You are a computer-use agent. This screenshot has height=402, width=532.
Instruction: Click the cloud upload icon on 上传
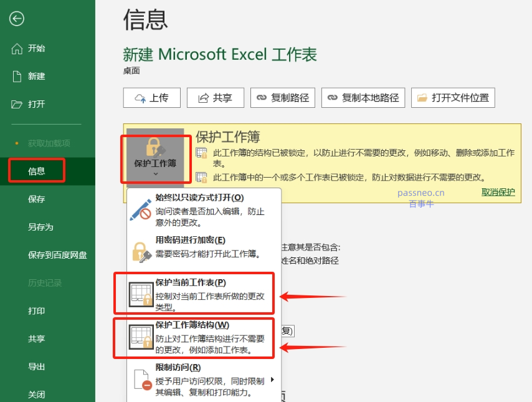tap(140, 98)
